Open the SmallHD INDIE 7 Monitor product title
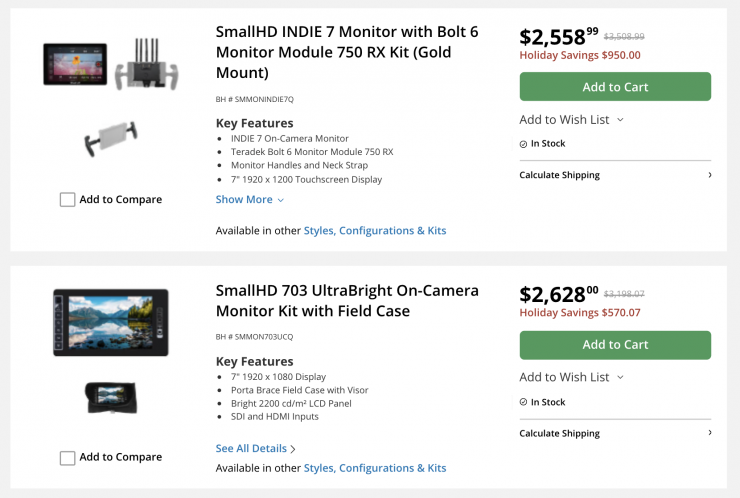The width and height of the screenshot is (740, 498). tap(347, 52)
